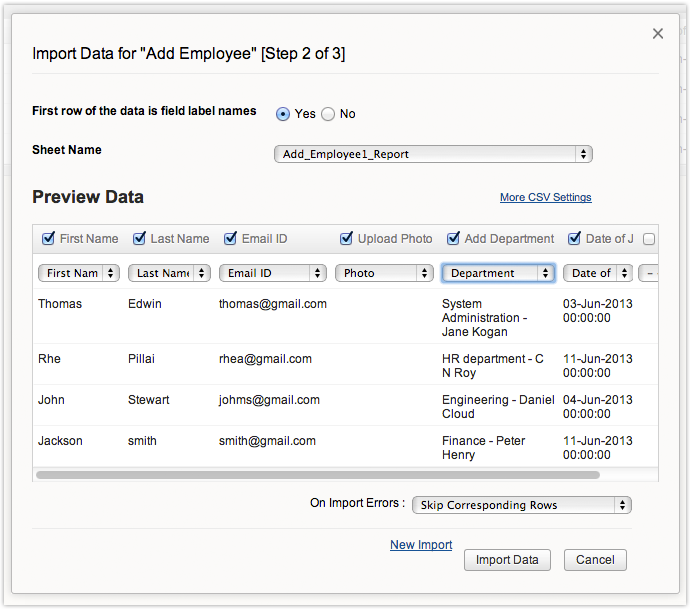
Task: Select No for first row field labels
Action: [328, 114]
